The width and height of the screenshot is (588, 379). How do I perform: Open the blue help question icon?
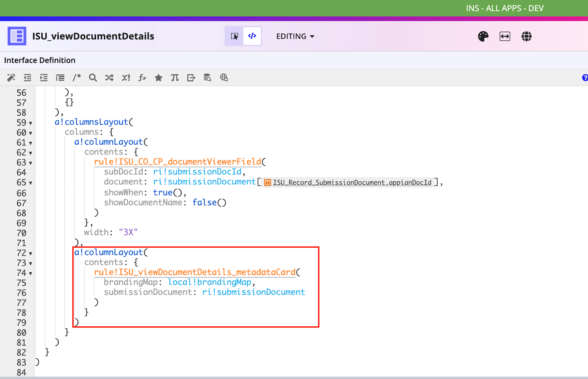(585, 78)
